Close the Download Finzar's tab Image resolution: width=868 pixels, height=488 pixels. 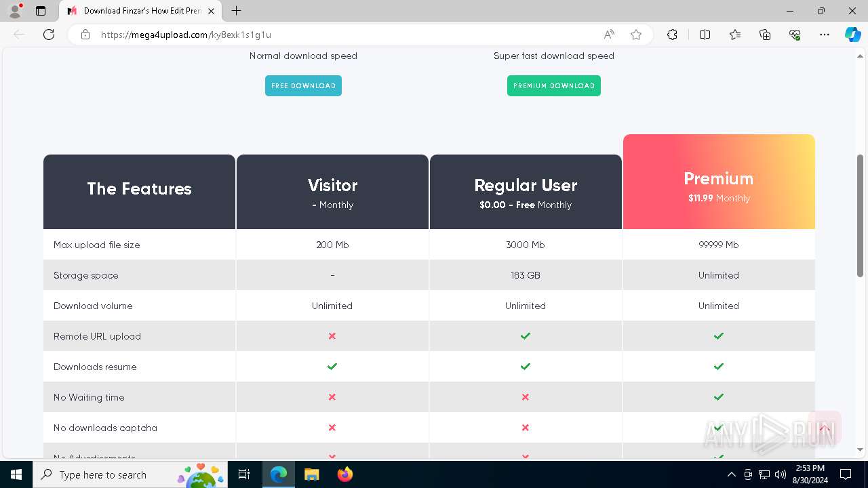[x=211, y=11]
